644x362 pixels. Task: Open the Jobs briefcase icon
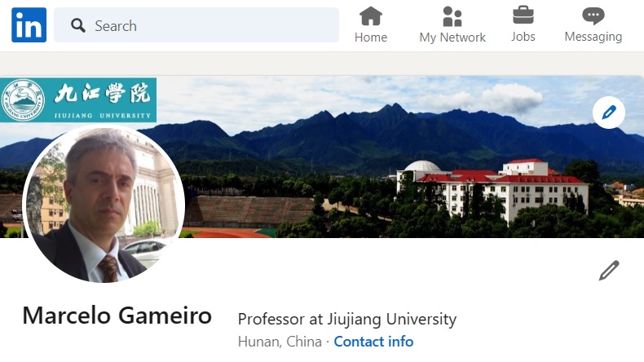pos(523,15)
